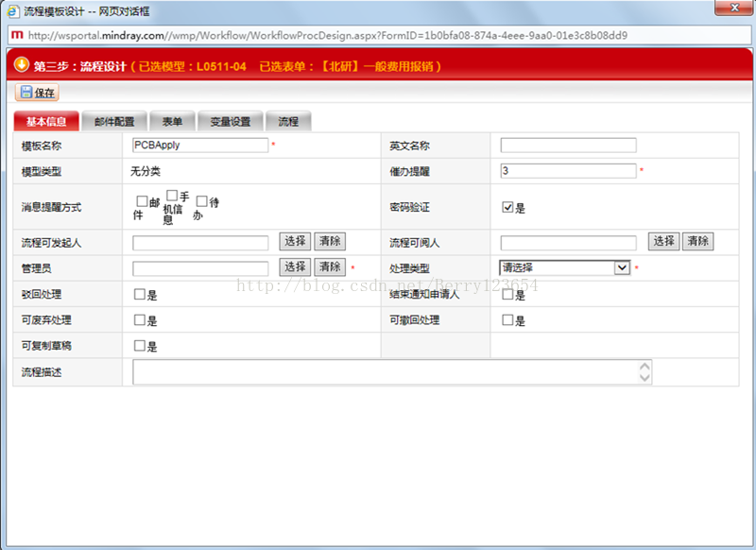The width and height of the screenshot is (756, 550).
Task: Focus the 模板名称 field containing PCBApply
Action: click(200, 146)
